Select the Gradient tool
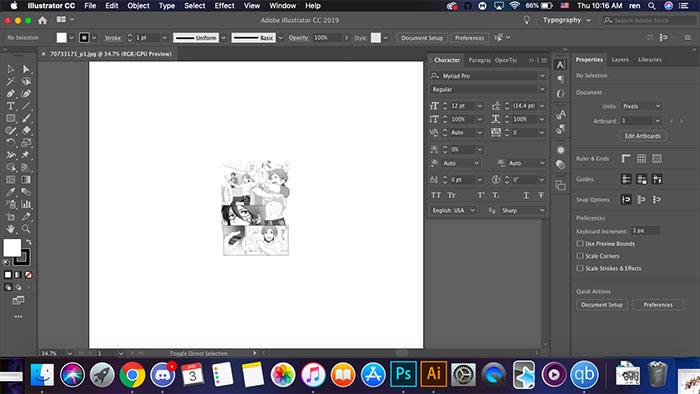 point(26,179)
